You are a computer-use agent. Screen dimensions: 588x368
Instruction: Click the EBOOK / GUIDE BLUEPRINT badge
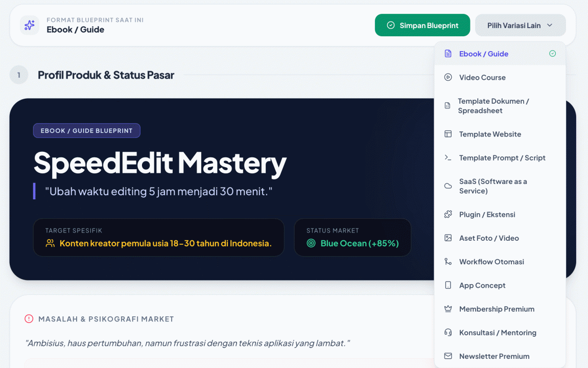pos(87,130)
